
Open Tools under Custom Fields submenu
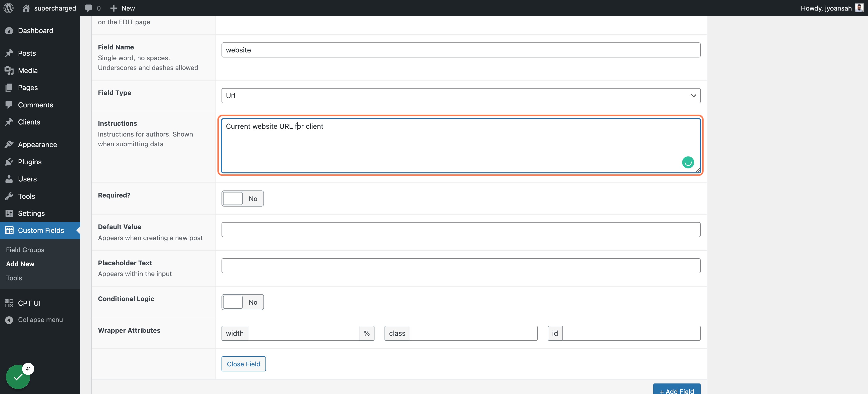click(14, 278)
